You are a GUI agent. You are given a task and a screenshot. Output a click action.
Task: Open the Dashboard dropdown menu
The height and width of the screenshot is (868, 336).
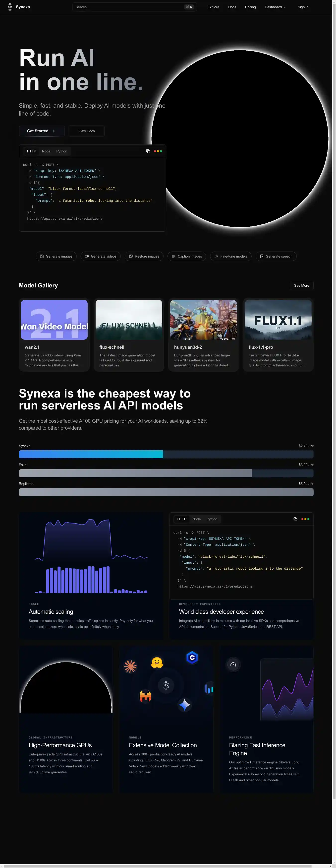pyautogui.click(x=274, y=7)
